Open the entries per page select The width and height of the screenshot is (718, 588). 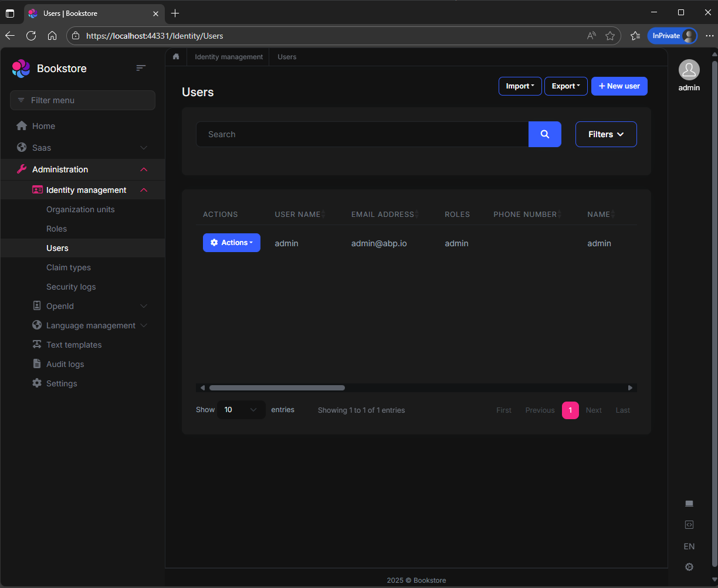pos(241,410)
